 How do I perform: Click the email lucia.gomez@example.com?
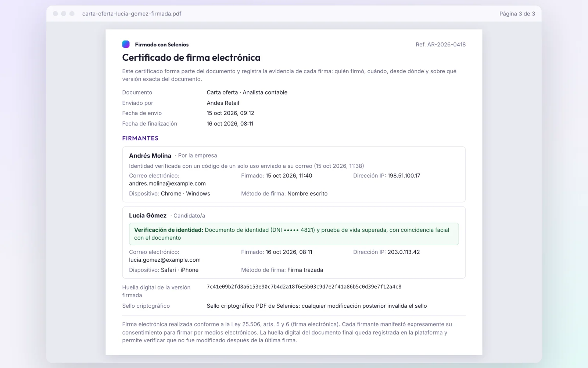tap(165, 260)
